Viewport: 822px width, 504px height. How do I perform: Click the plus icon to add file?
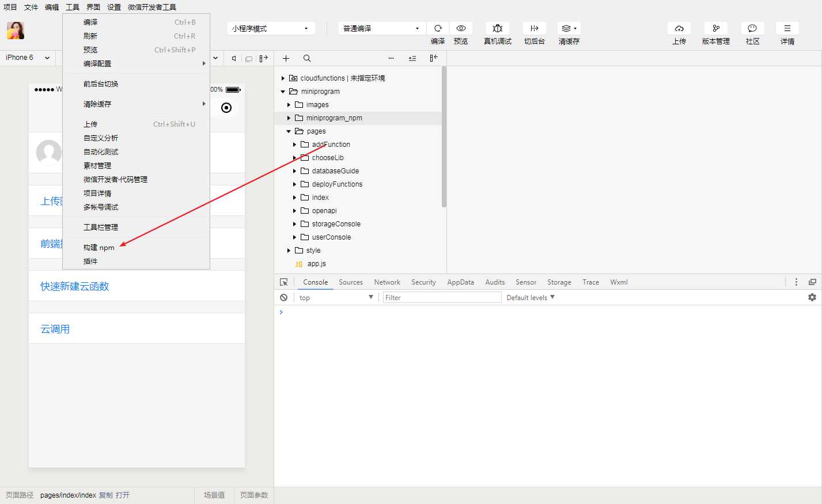(286, 58)
